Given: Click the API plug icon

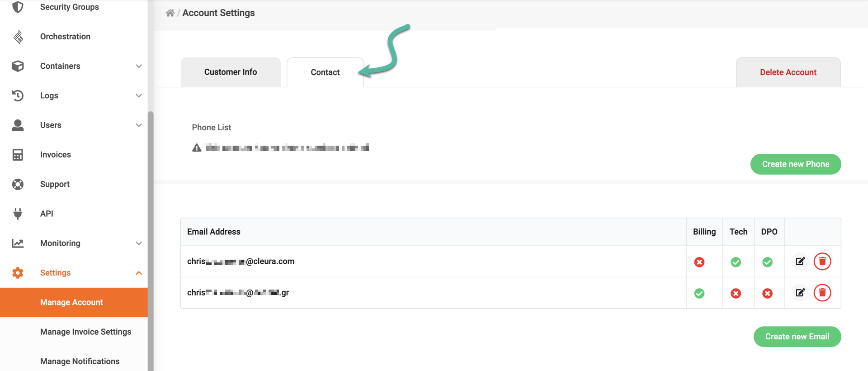Looking at the screenshot, I should [x=18, y=214].
